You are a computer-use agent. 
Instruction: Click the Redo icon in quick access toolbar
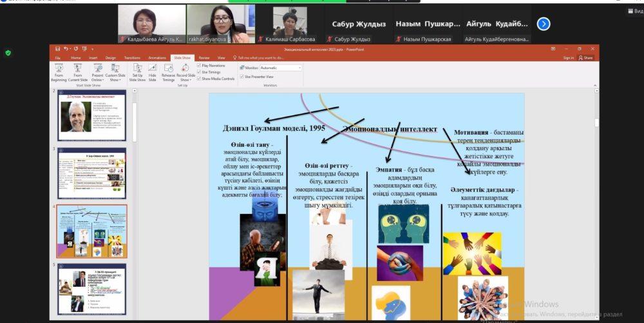(75, 49)
